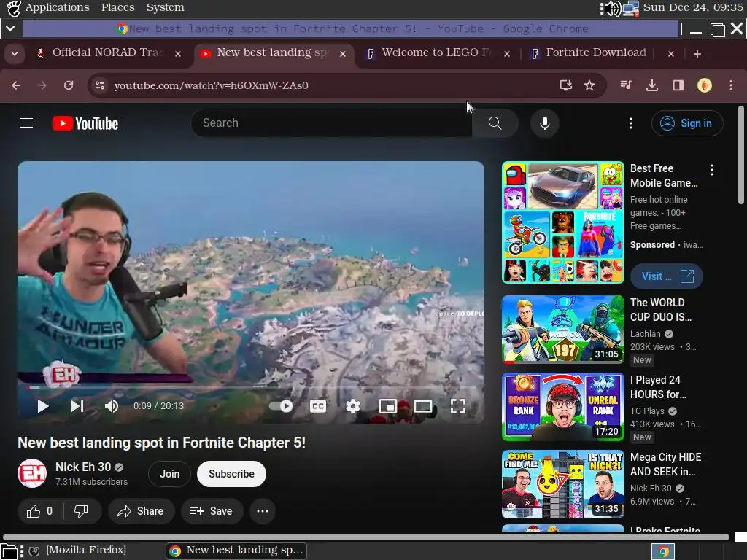Open the Chrome three-dot menu

point(731,85)
